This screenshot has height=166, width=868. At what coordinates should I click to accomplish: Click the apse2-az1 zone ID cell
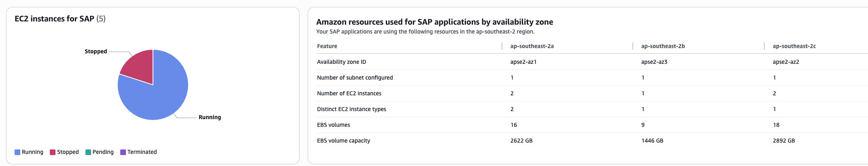pyautogui.click(x=523, y=62)
